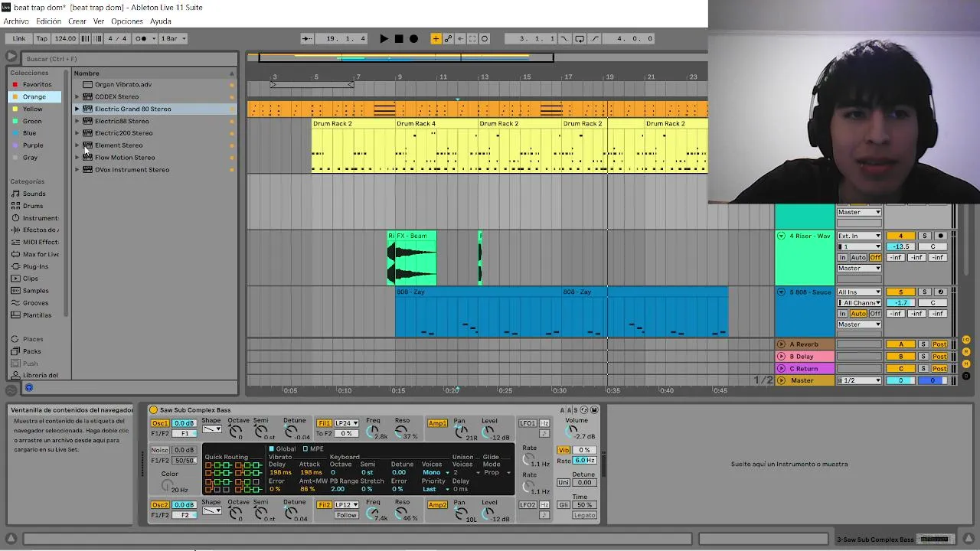Solo the 4 Riser - Wav track

(x=924, y=236)
